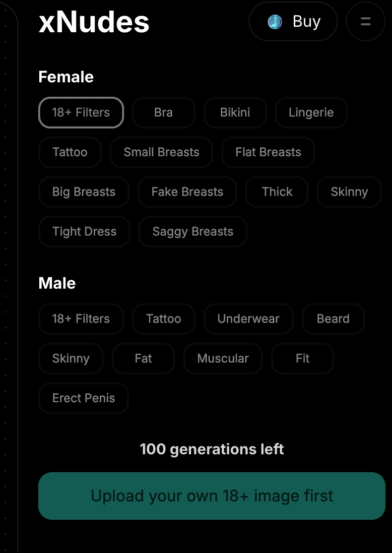Toggle the Bra filter
The height and width of the screenshot is (553, 392).
point(164,113)
